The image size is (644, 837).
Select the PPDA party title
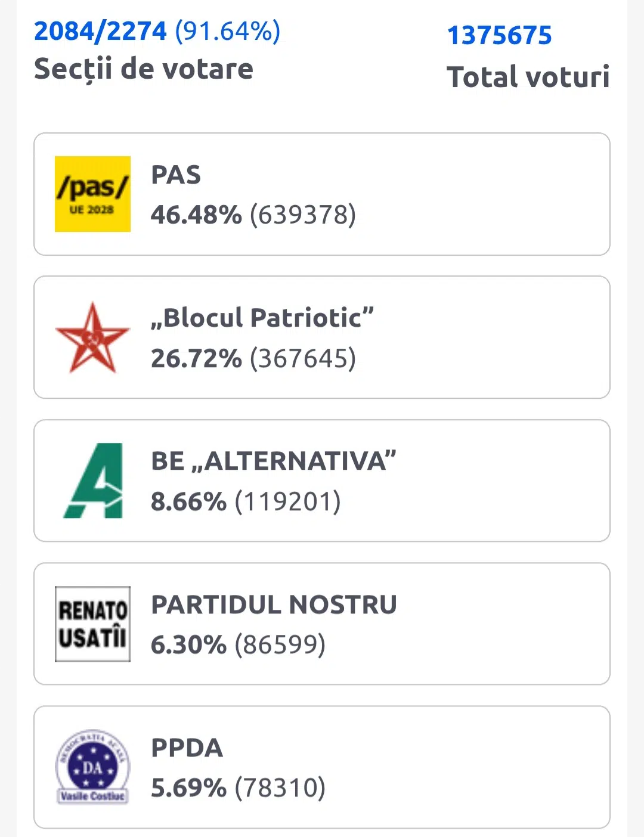(187, 748)
